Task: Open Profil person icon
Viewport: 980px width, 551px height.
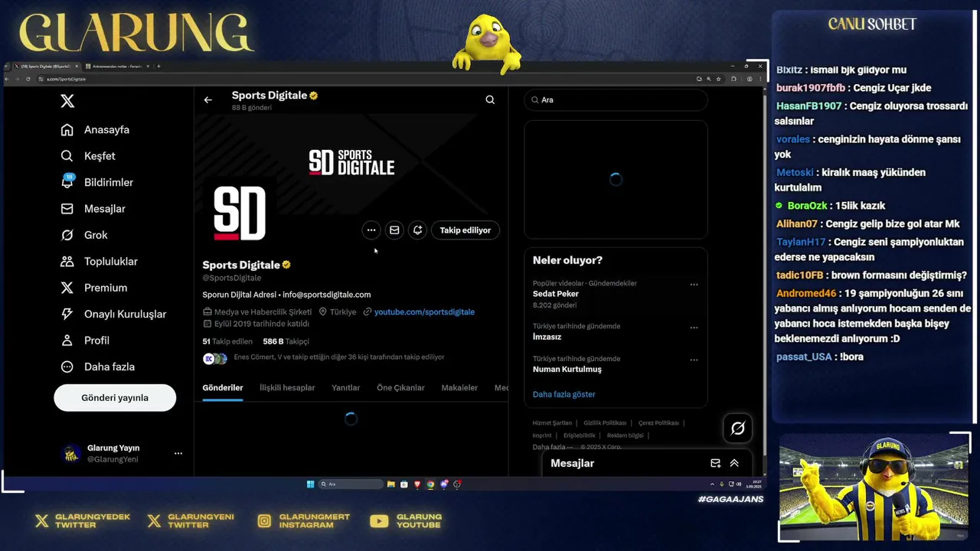Action: click(x=67, y=341)
